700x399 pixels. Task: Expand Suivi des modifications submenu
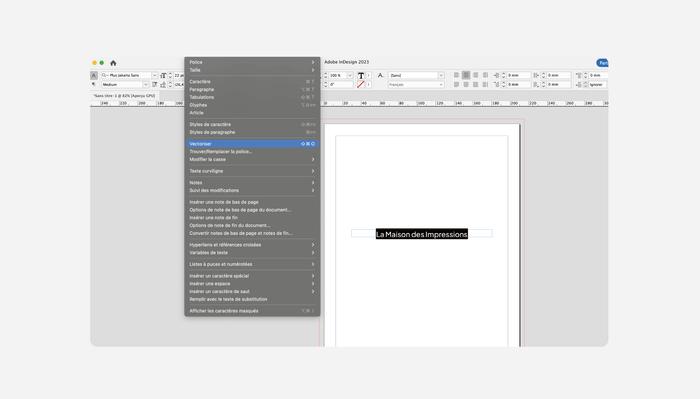click(x=252, y=191)
